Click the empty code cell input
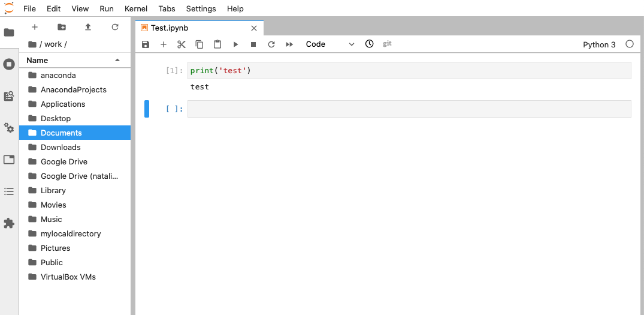The image size is (644, 315). 409,109
